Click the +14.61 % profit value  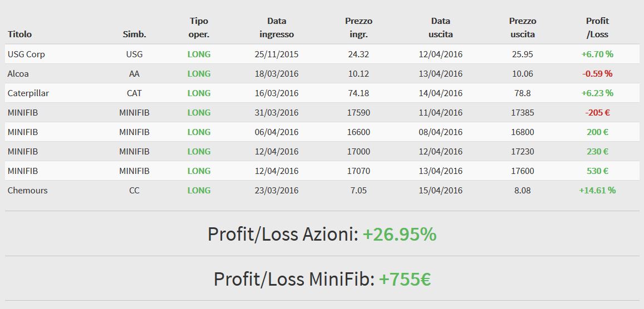(597, 191)
